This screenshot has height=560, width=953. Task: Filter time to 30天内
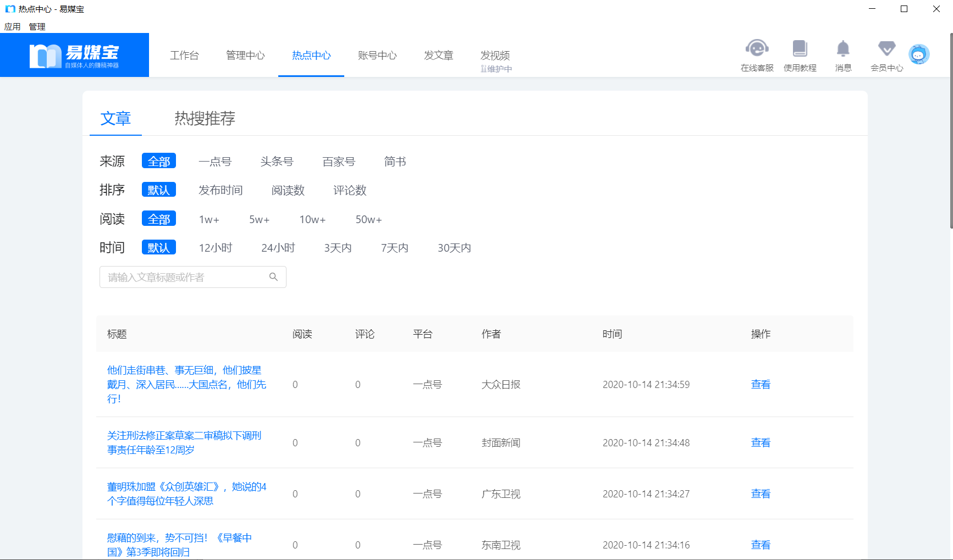coord(454,248)
